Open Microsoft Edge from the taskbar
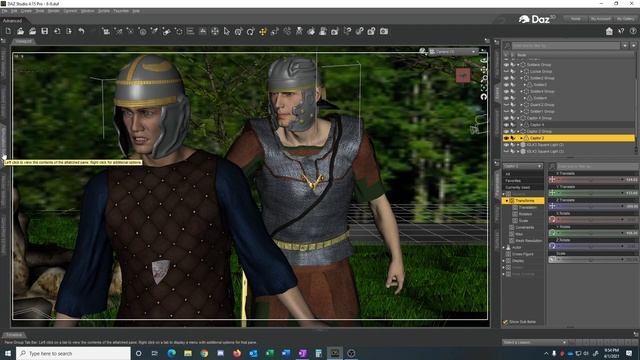Viewport: 640px width, 360px height. click(171, 353)
